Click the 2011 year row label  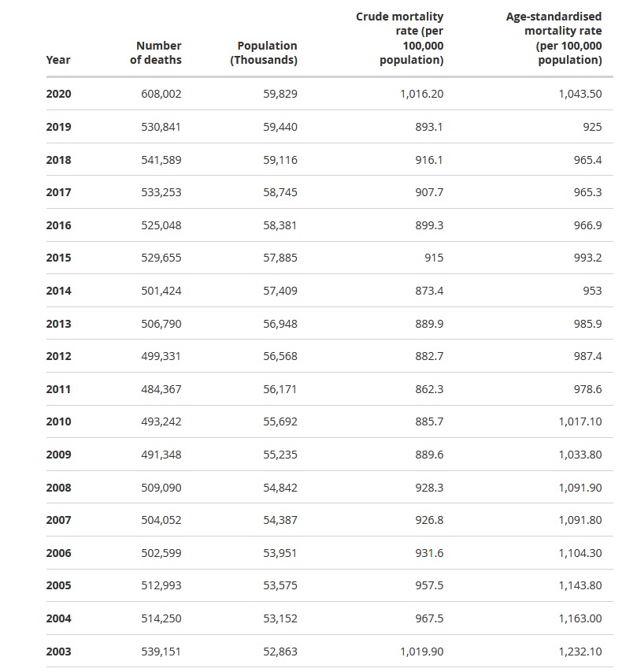58,389
